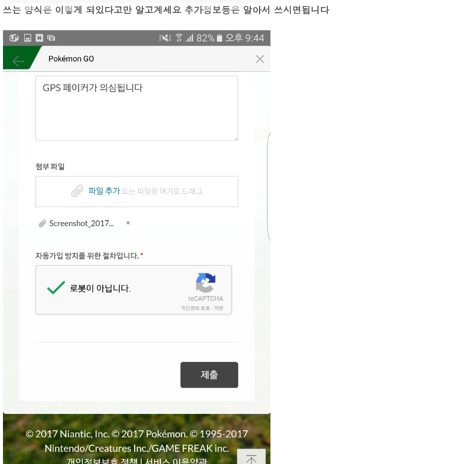Click the 파일 추가 link

tap(104, 191)
